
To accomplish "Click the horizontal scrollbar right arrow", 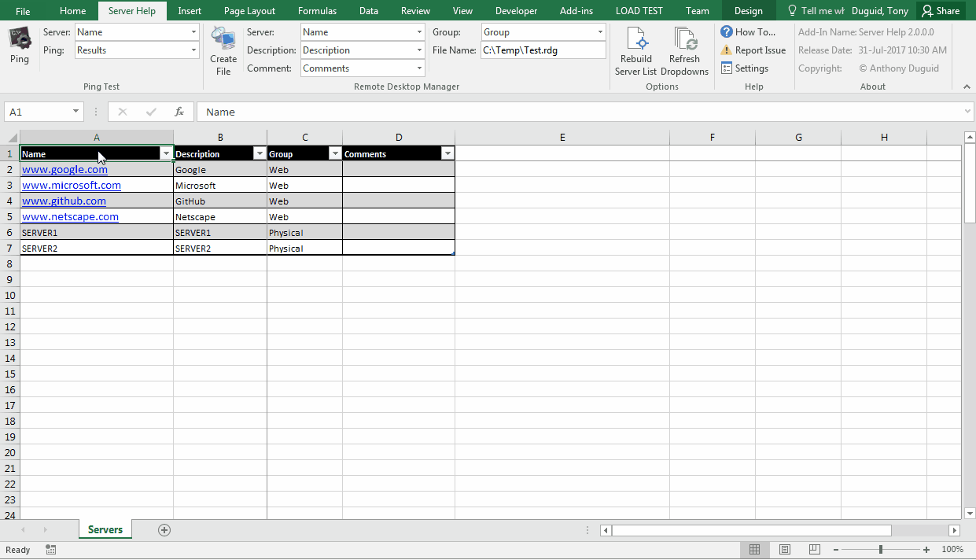I will click(x=955, y=531).
